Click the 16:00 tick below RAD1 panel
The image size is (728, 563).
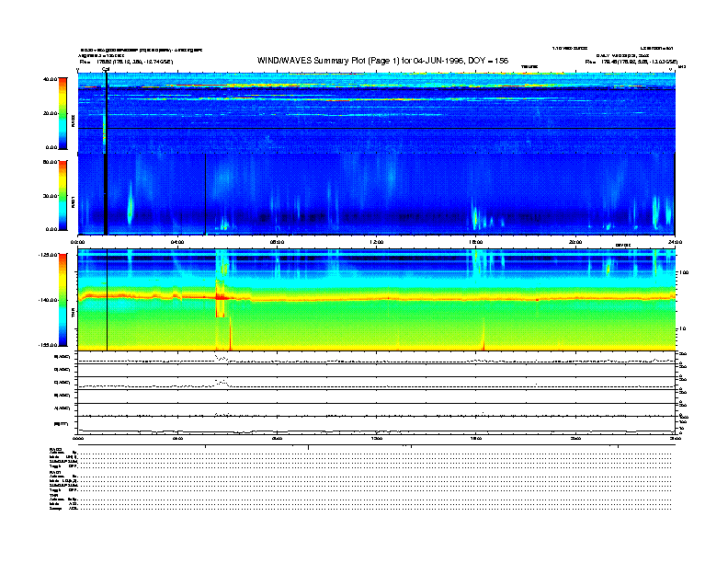(476, 242)
